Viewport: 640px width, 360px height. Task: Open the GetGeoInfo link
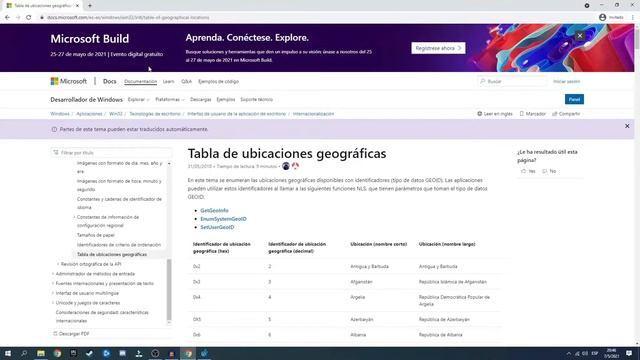[x=214, y=211]
